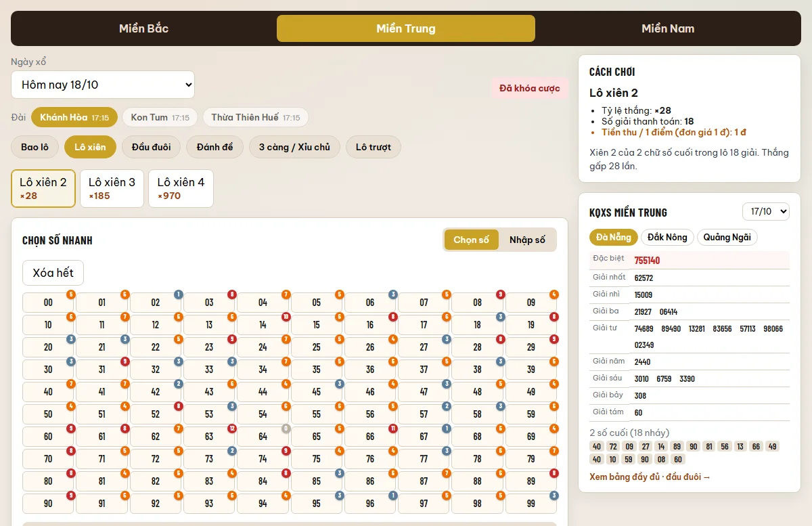The image size is (812, 526).
Task: Click the Giải bảy value 308
Action: [640, 396]
